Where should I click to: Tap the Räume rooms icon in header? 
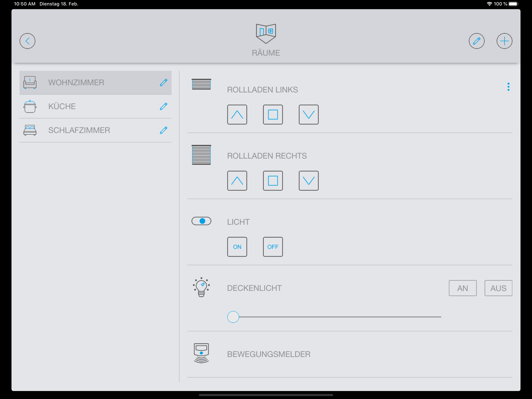click(x=266, y=34)
